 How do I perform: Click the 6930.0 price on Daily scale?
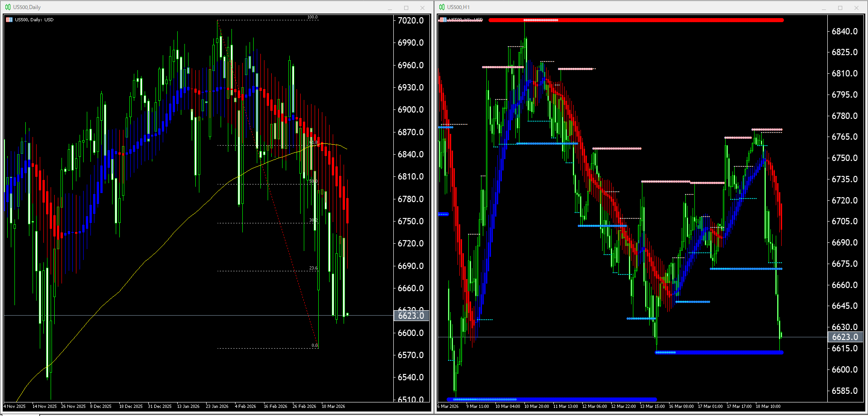pyautogui.click(x=410, y=87)
